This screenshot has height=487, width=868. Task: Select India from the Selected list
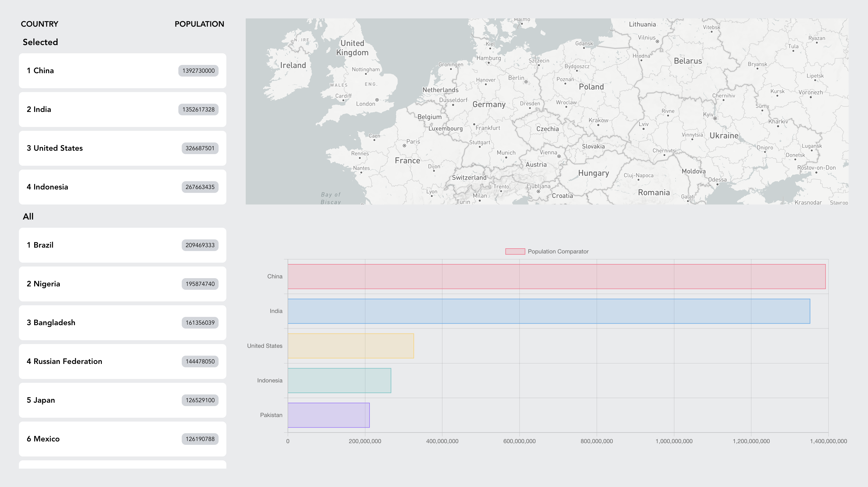tap(122, 109)
